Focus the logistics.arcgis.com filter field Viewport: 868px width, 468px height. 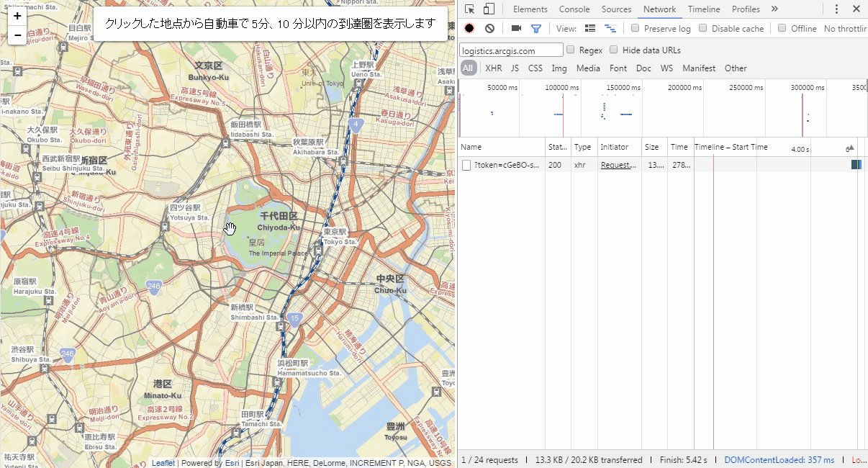coord(512,50)
